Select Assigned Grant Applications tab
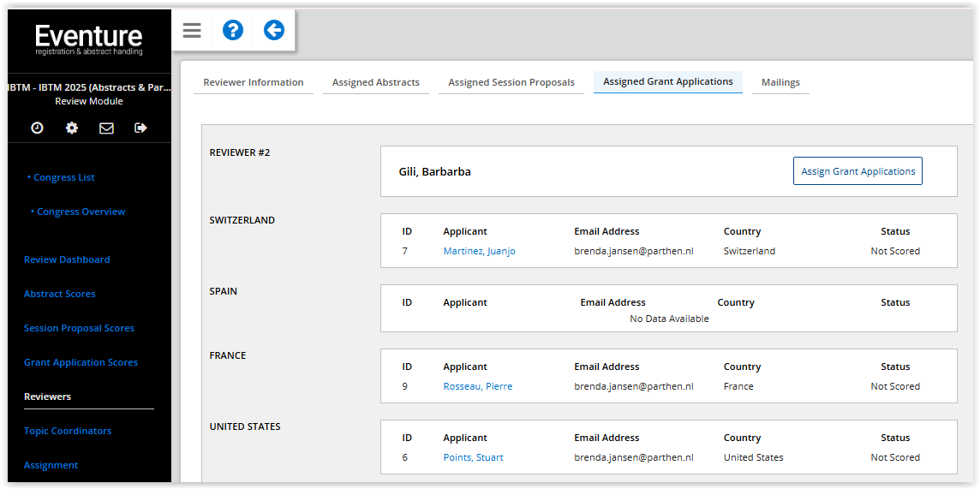The width and height of the screenshot is (980, 489). tap(668, 82)
